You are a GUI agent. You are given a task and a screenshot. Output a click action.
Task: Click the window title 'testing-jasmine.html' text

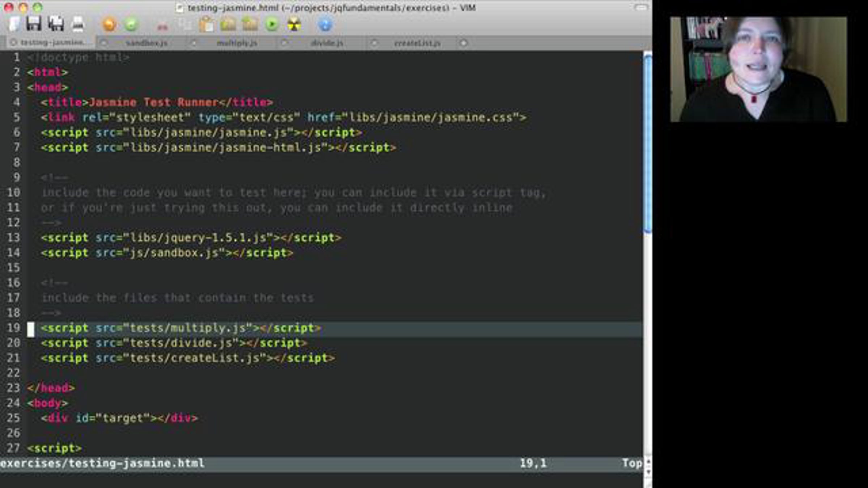click(233, 8)
